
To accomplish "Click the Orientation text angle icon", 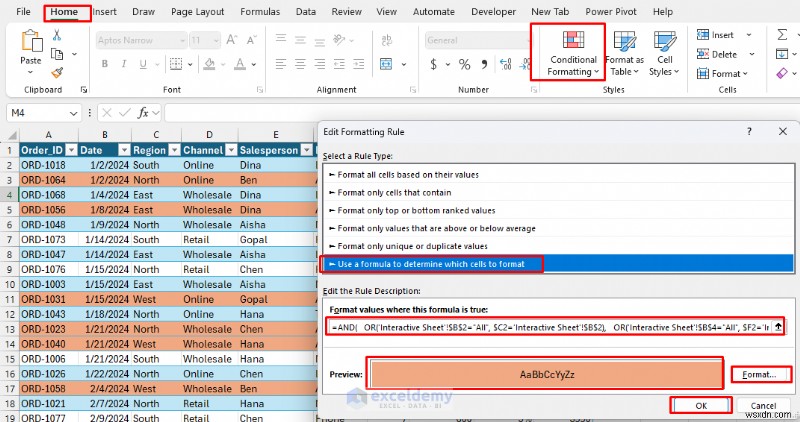I will (339, 39).
